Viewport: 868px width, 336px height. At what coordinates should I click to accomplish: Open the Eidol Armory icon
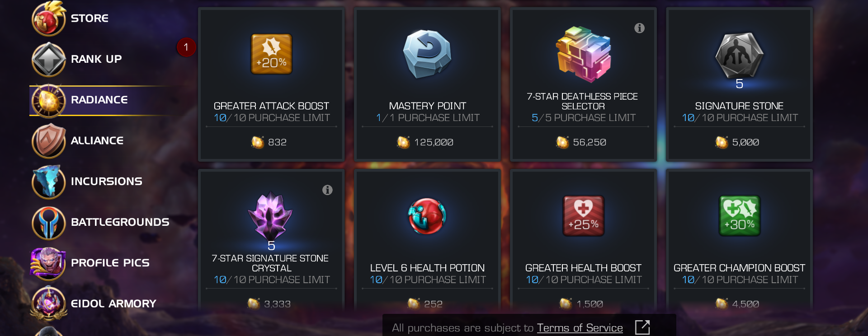(48, 303)
